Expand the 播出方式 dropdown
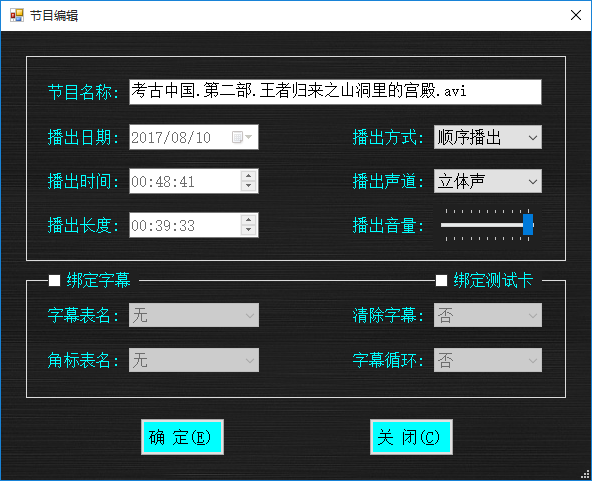The image size is (592, 481). [x=488, y=137]
